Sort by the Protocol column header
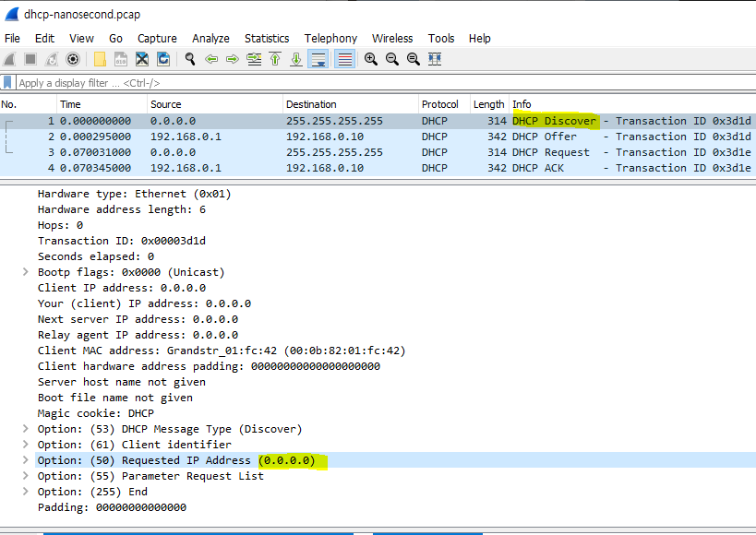This screenshot has width=756, height=535. [x=444, y=104]
